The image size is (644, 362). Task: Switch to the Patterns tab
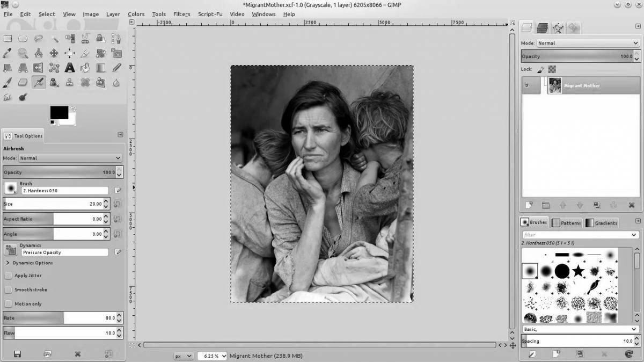(x=567, y=222)
